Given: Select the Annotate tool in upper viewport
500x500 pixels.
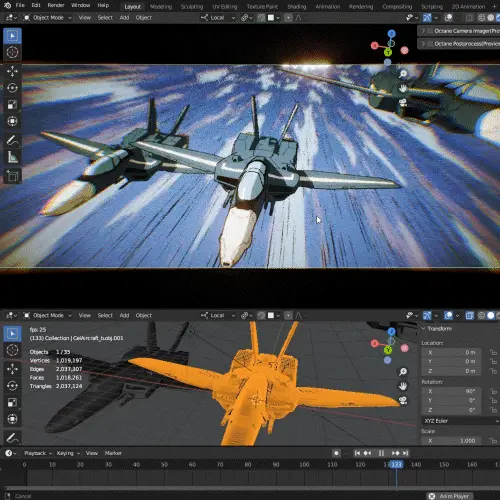Looking at the screenshot, I should (12, 140).
